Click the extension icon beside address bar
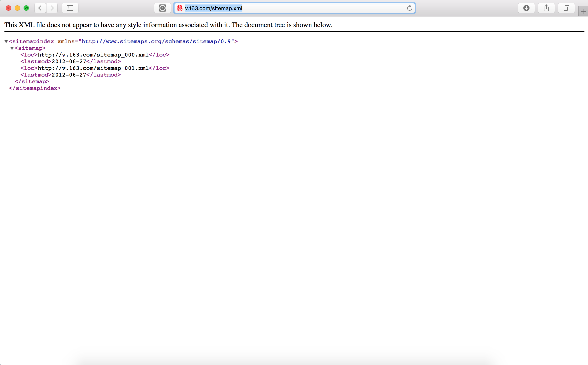 (x=163, y=8)
